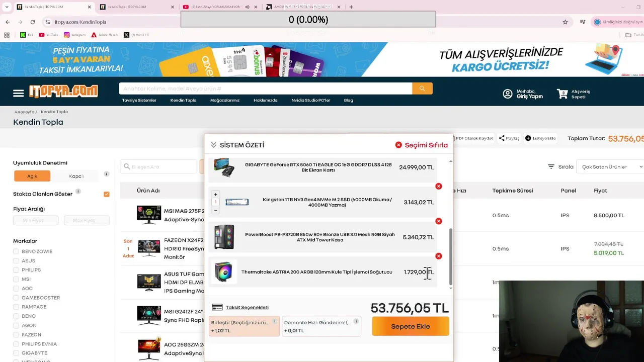The image size is (644, 362).
Task: Click the credit card Taksit Seçenekleri icon
Action: click(x=217, y=307)
